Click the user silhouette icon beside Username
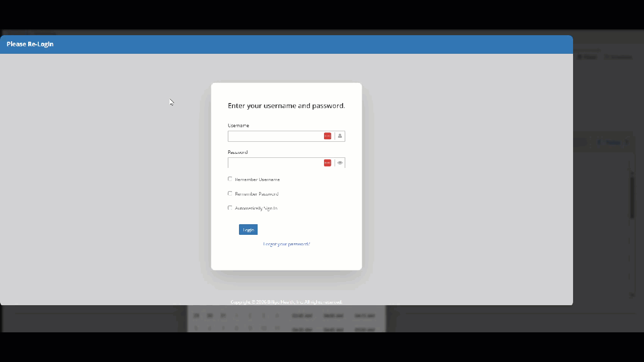This screenshot has height=362, width=644. pos(340,136)
